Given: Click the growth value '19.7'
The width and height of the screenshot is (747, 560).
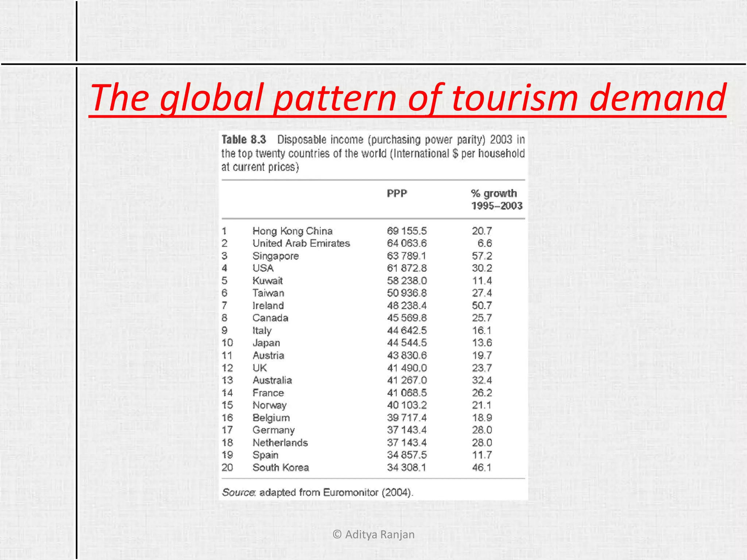Looking at the screenshot, I should point(482,355).
